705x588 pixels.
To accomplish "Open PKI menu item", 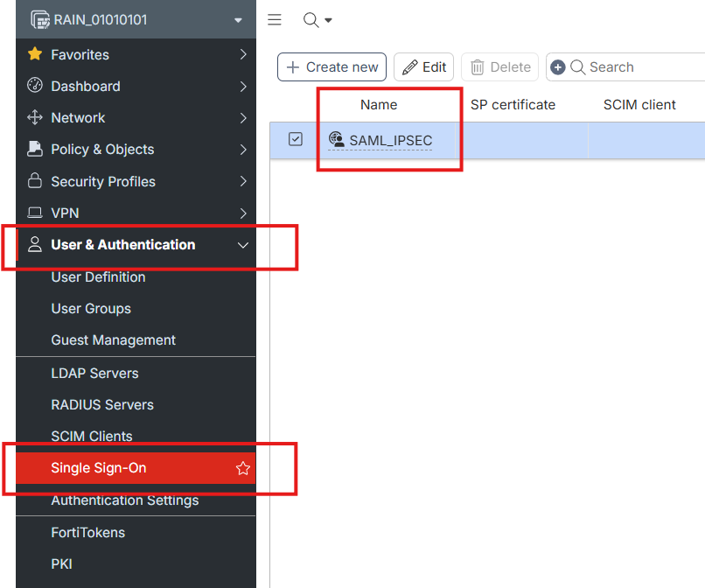I will click(61, 564).
